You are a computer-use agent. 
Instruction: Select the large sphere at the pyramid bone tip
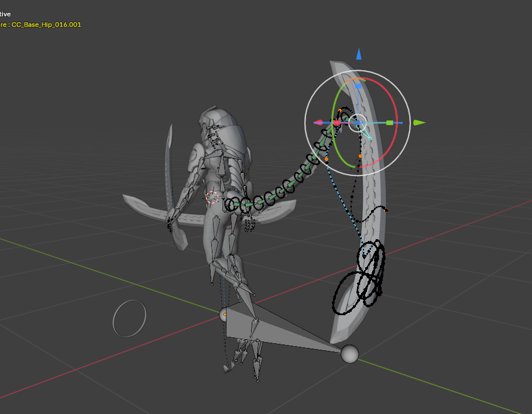(x=349, y=354)
